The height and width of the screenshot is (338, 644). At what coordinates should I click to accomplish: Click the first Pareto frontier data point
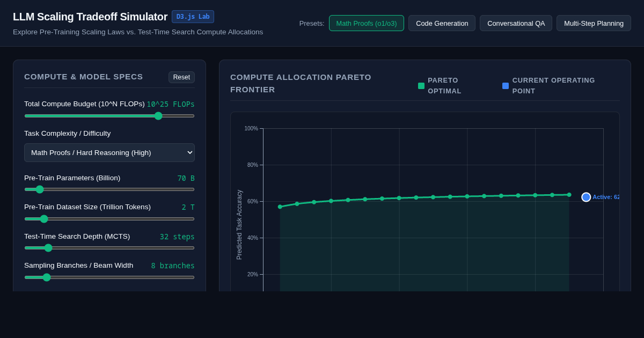[280, 207]
